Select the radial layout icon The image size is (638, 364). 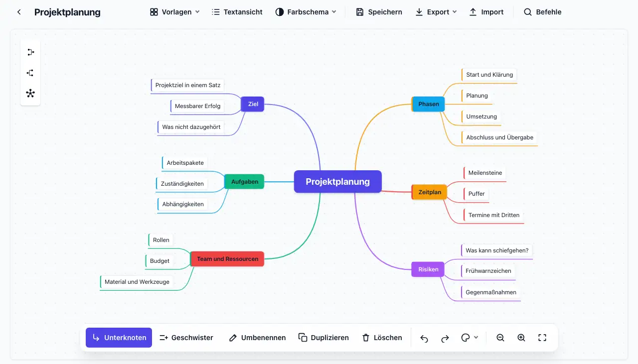point(30,94)
